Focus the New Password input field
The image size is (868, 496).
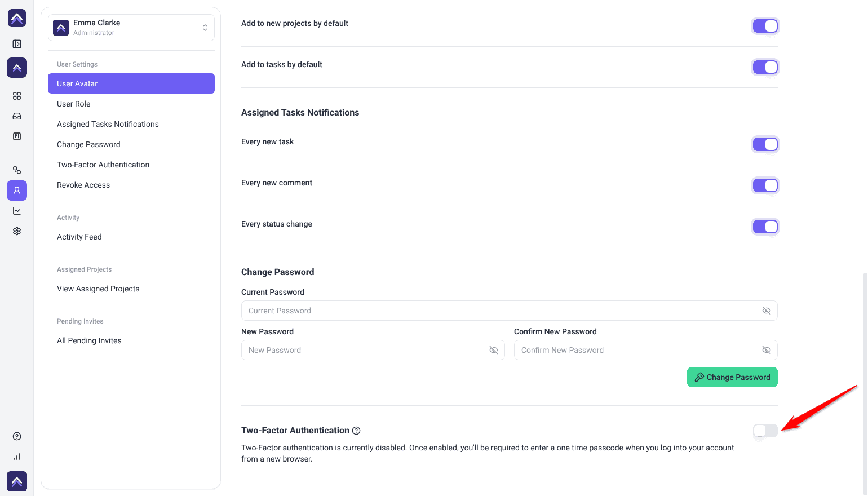[373, 350]
